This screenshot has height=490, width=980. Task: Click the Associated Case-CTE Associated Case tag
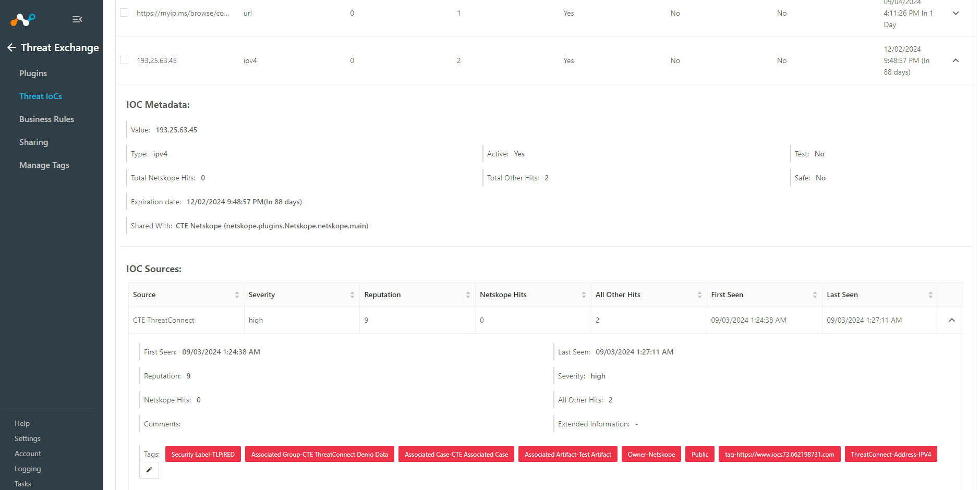point(456,454)
